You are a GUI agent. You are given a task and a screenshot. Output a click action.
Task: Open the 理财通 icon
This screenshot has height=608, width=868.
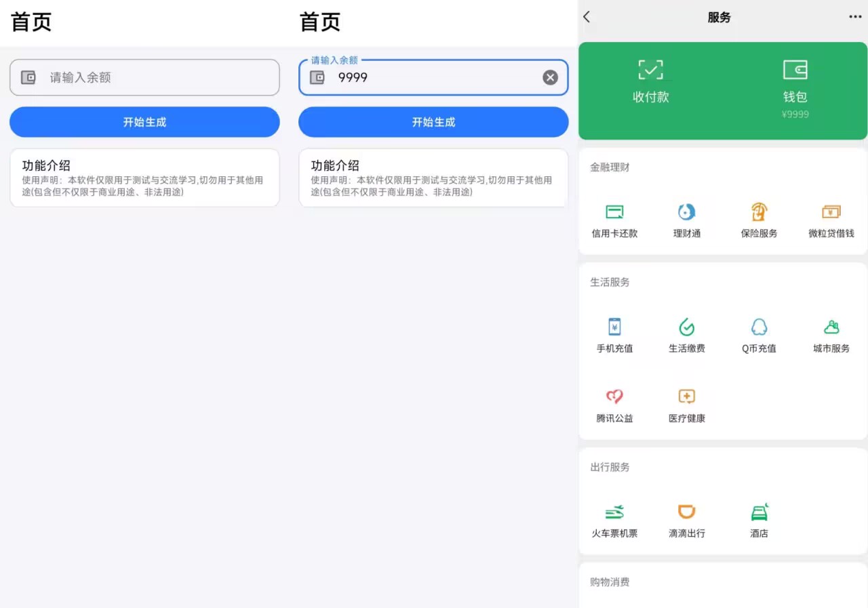pos(687,212)
